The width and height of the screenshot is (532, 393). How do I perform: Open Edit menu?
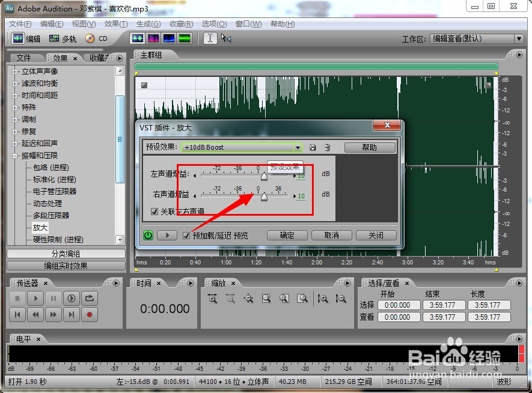[52, 24]
